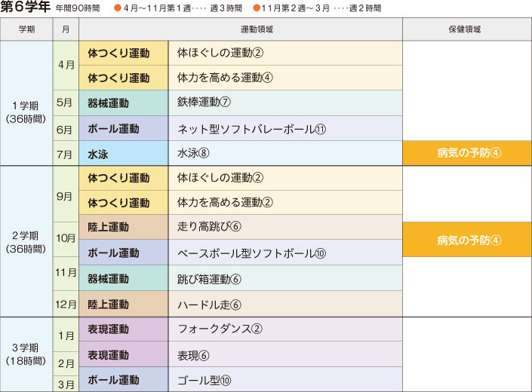Click 陸上運動 beside 走り高跳び⑥
Viewport: 532px width, 392px height.
[x=124, y=227]
